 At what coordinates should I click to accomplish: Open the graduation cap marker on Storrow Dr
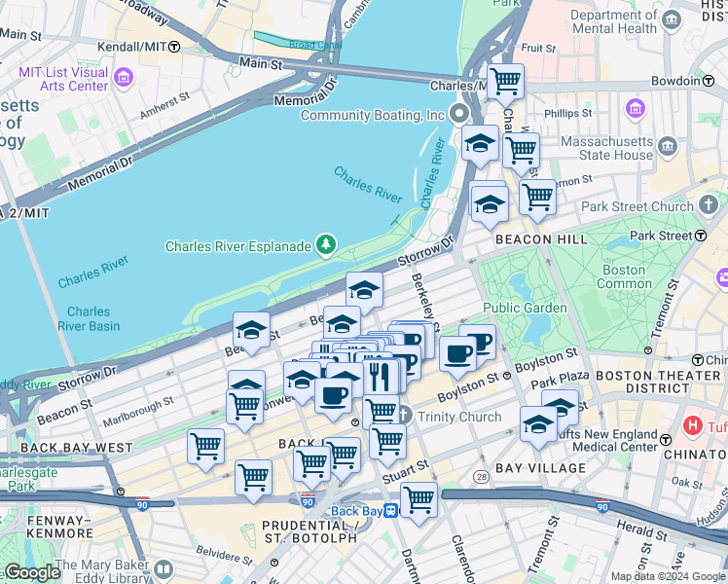(x=364, y=292)
